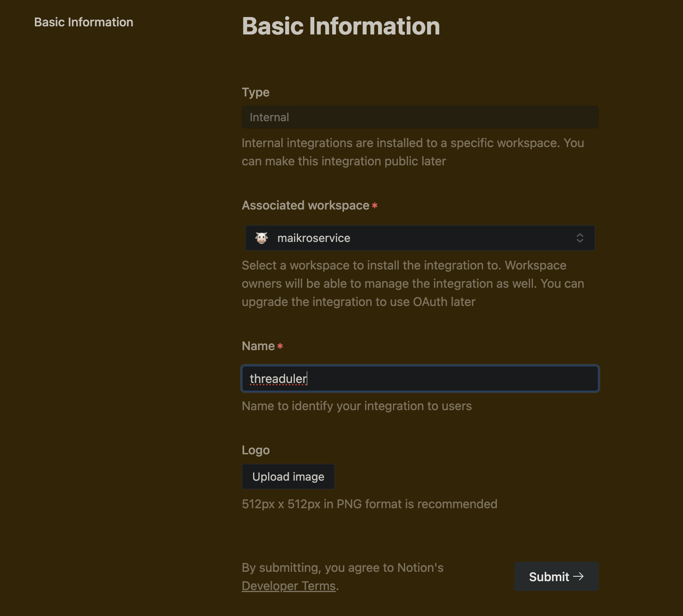The width and height of the screenshot is (683, 616).
Task: Click the Logo label
Action: point(256,450)
